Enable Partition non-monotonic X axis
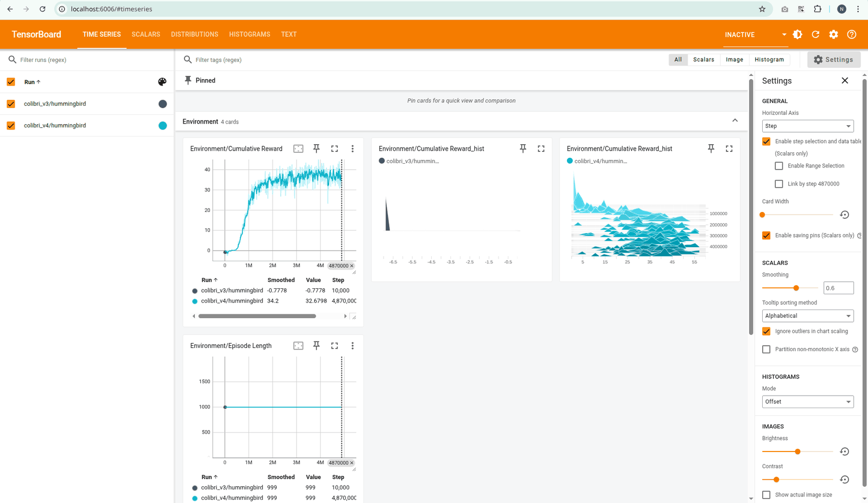Screen dimensions: 868x503 coord(766,350)
